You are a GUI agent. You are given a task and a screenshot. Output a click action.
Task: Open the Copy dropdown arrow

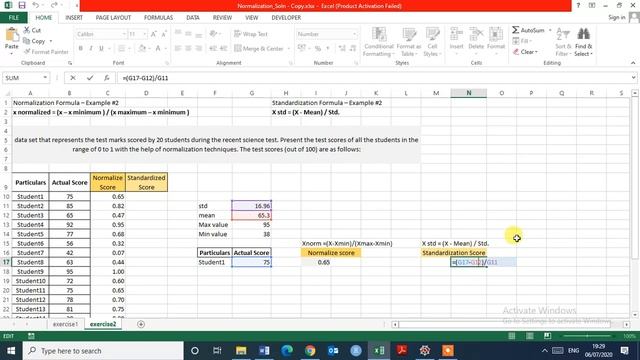[51, 41]
